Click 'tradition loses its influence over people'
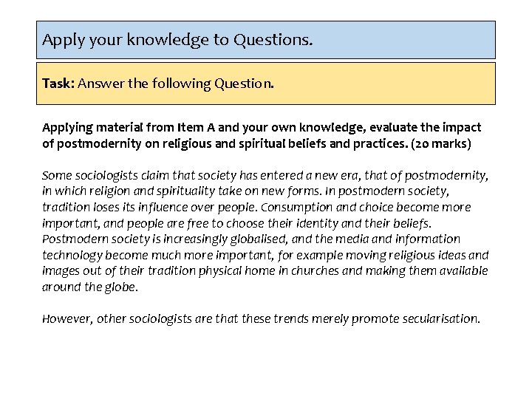This screenshot has width=532, height=399. tap(149, 208)
